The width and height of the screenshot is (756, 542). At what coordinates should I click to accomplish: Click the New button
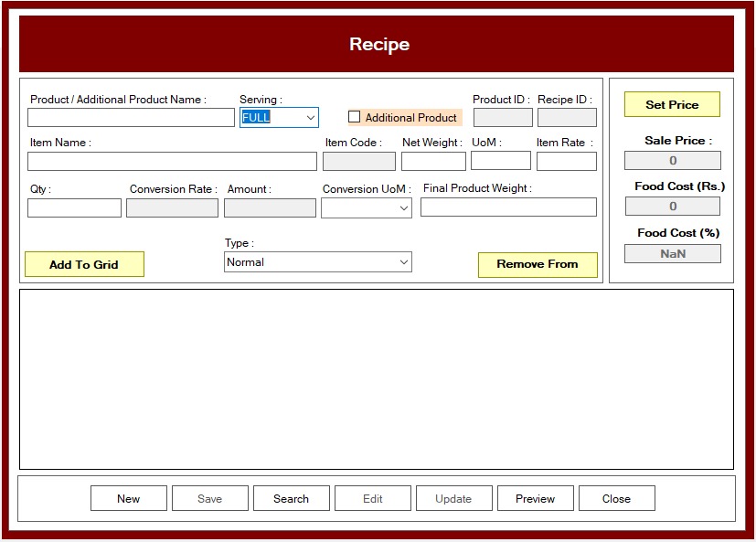(129, 498)
